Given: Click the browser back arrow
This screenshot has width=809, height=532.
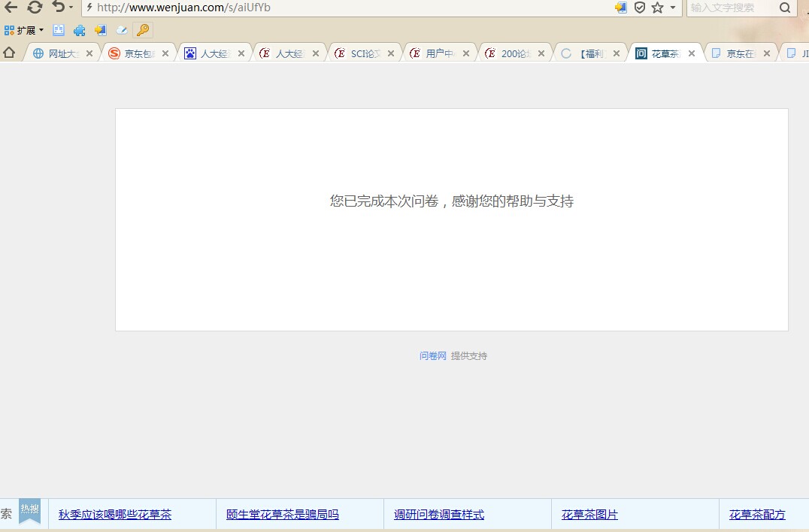Looking at the screenshot, I should (11, 8).
